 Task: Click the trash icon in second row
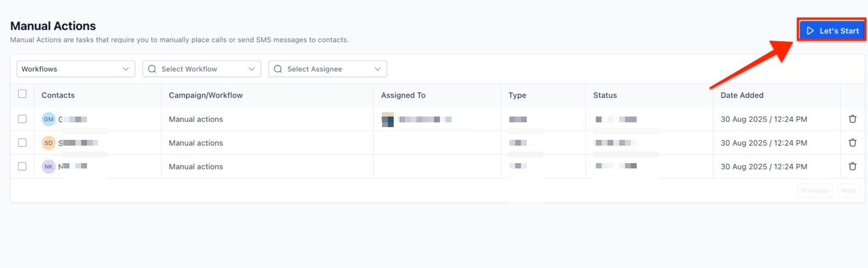tap(852, 143)
